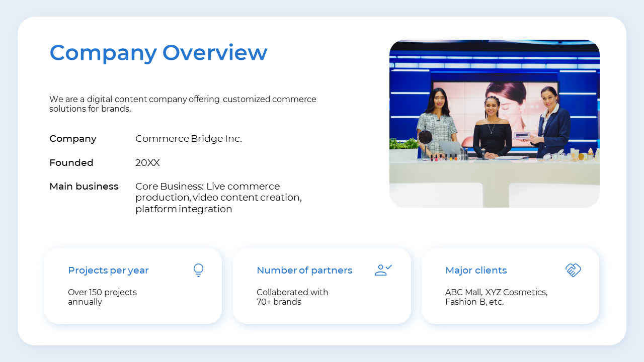
Task: Click the lightbulb icon in Projects card
Action: tap(199, 270)
